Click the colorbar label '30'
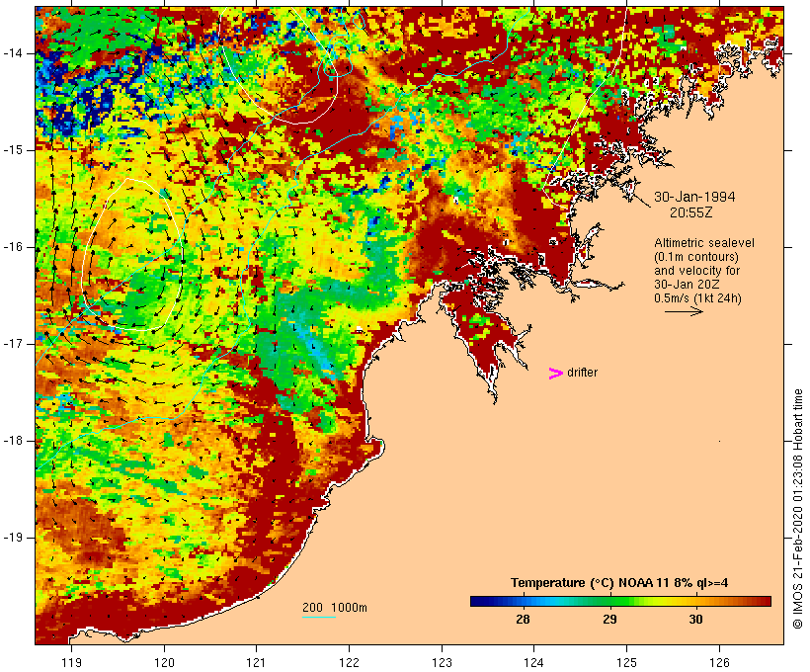 click(x=695, y=620)
